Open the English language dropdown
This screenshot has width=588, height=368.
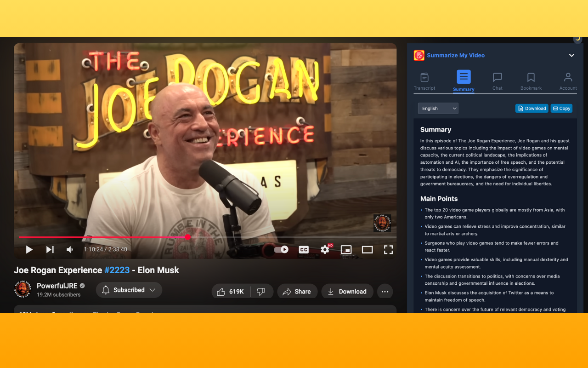pos(438,108)
